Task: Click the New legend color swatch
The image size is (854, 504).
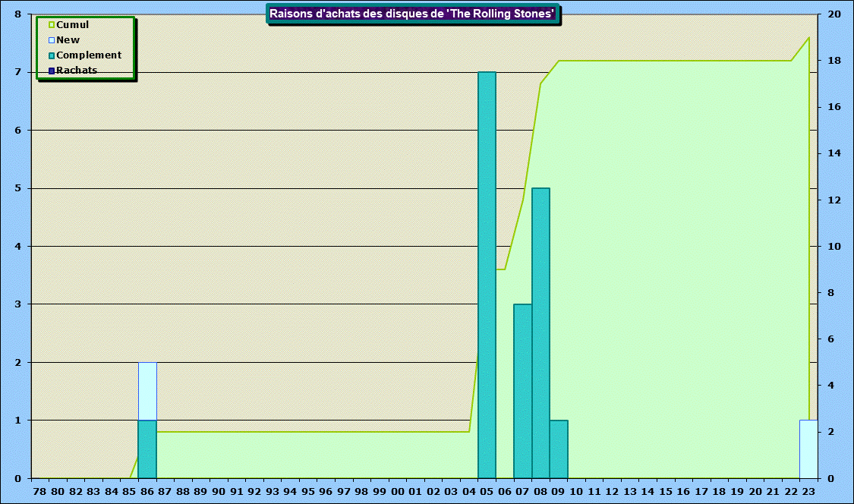Action: tap(52, 40)
